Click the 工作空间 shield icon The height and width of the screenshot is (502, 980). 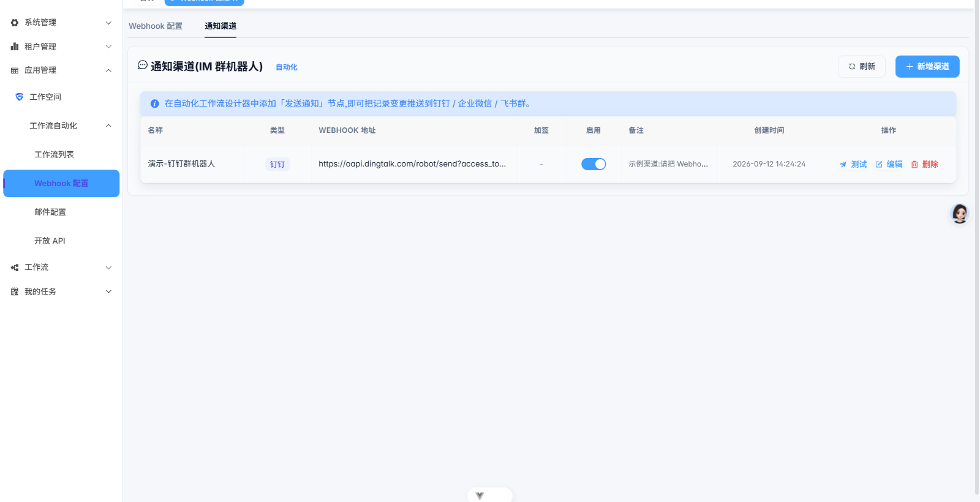(20, 97)
